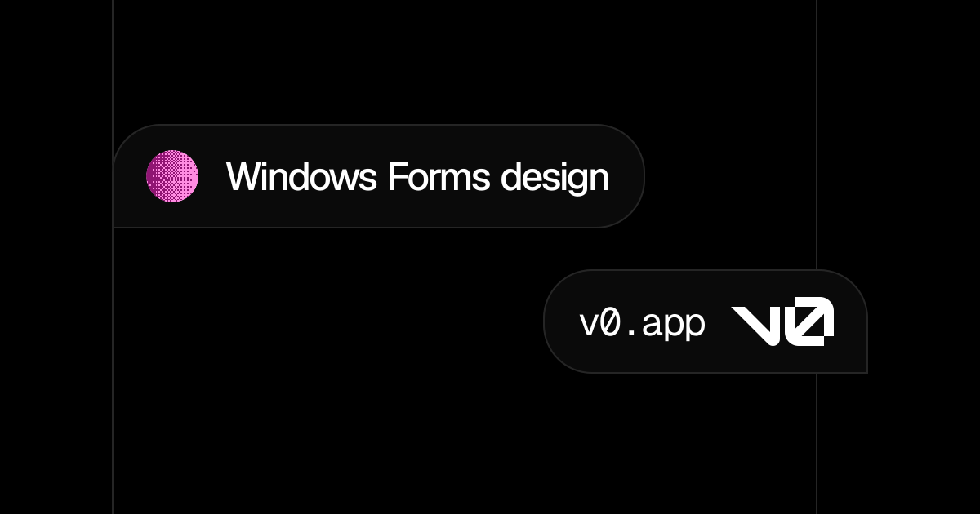
Task: Select the word design in the title
Action: (555, 178)
